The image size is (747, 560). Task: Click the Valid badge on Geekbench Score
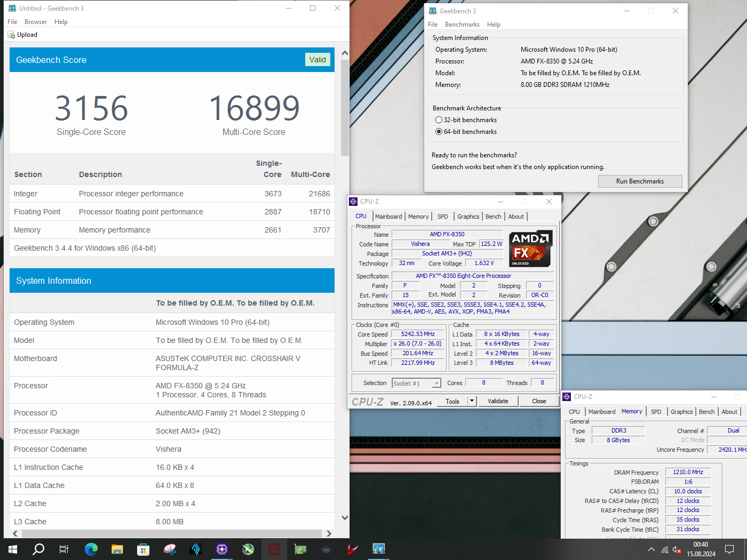[x=317, y=60]
